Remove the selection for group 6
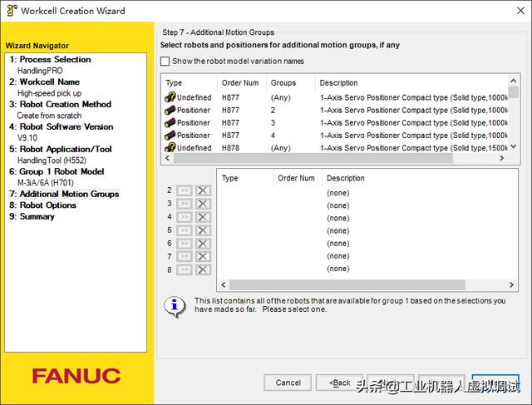This screenshot has height=405, width=532. coord(203,244)
